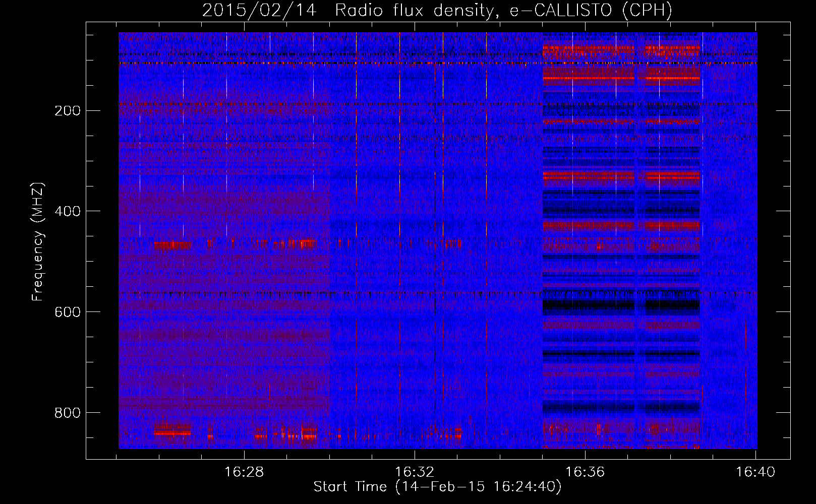Click the 16:28 time tick label
The width and height of the screenshot is (816, 504).
(x=244, y=472)
